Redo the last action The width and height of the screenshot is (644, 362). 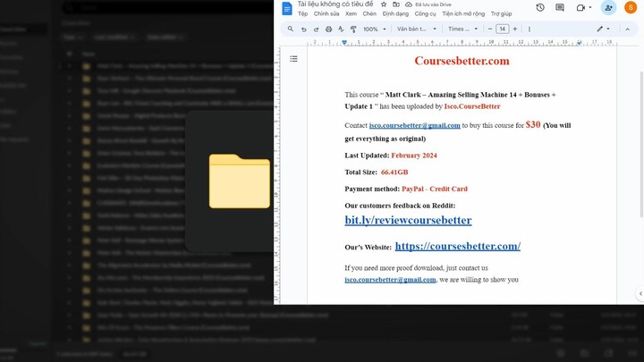coord(316,29)
